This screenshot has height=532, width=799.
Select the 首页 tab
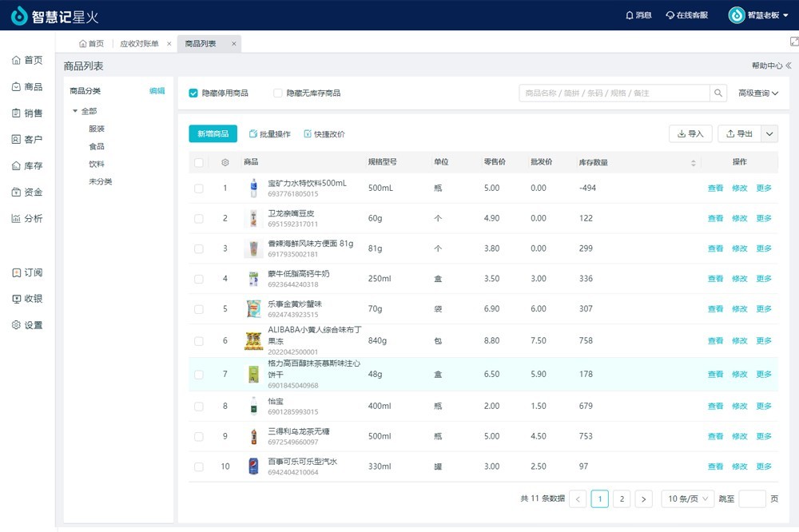[x=92, y=44]
